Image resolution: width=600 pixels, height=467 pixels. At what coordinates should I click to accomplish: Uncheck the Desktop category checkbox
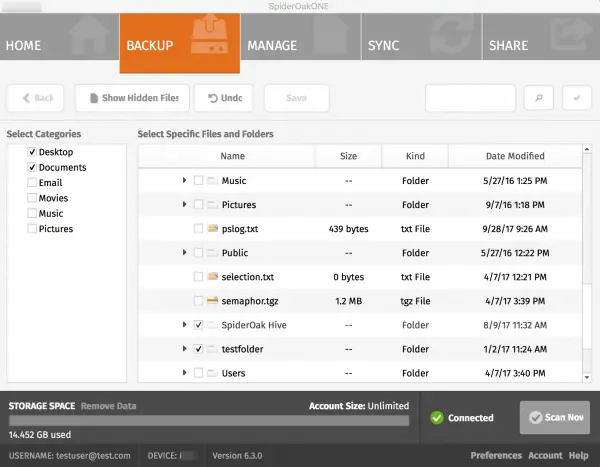pyautogui.click(x=32, y=152)
